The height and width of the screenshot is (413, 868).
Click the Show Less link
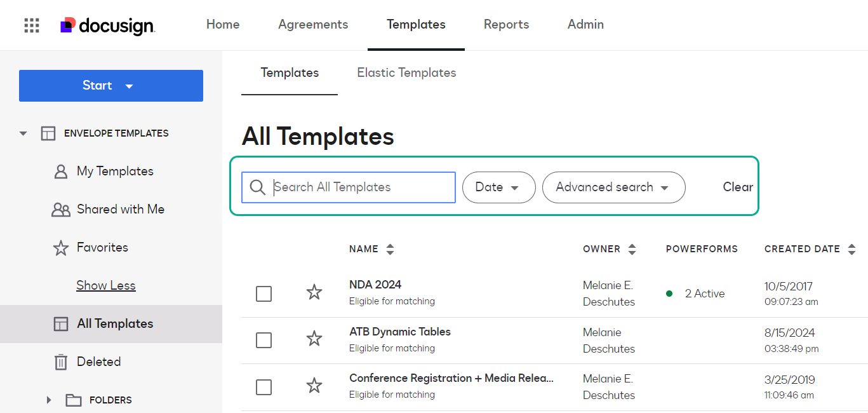pyautogui.click(x=106, y=285)
